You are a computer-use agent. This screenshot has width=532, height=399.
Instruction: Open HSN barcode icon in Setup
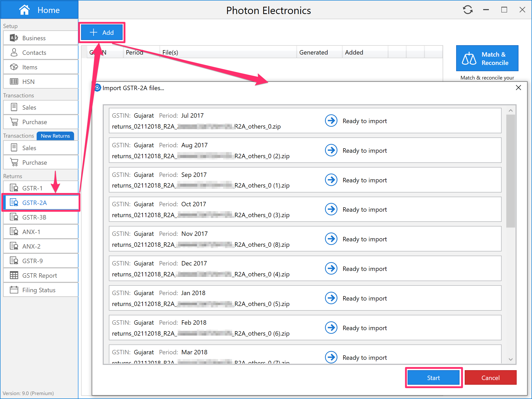click(14, 82)
